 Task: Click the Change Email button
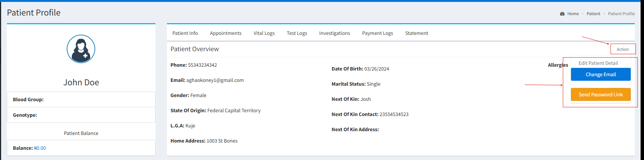click(600, 74)
